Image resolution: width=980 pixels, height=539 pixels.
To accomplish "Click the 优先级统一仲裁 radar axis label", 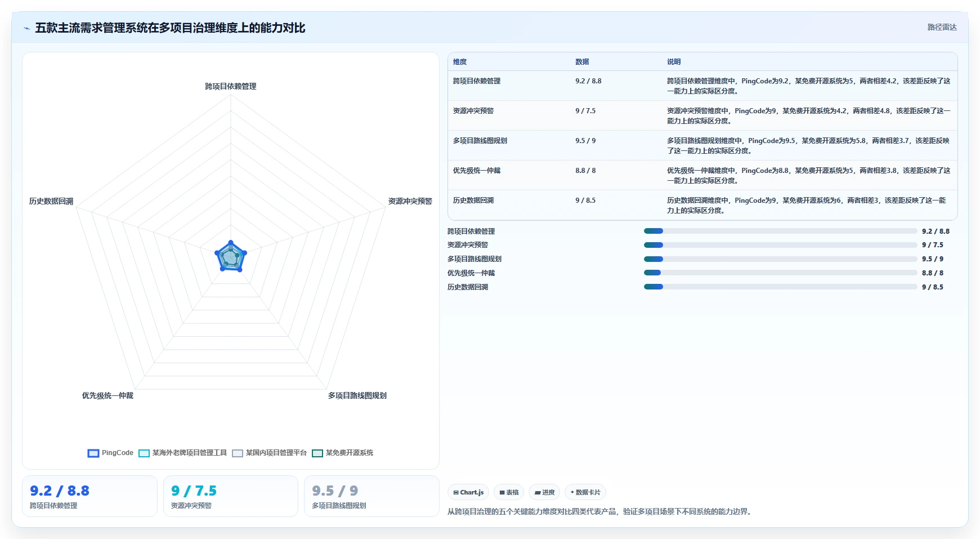I will coord(108,395).
